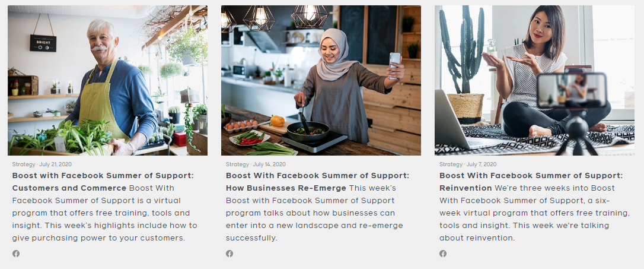
Task: Click the Facebook icon under Customers and Commerce article
Action: pos(16,254)
